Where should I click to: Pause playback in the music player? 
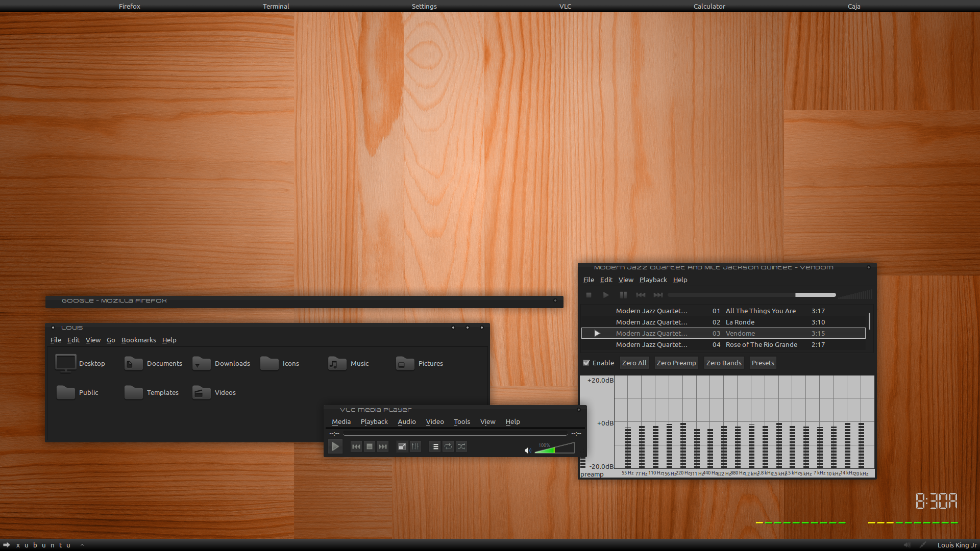(x=623, y=295)
